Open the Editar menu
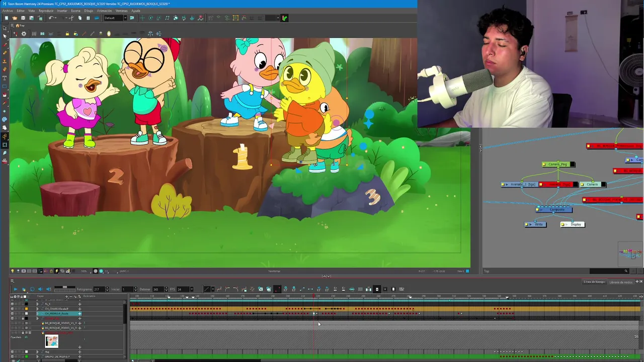The image size is (644, 362). coord(21,11)
